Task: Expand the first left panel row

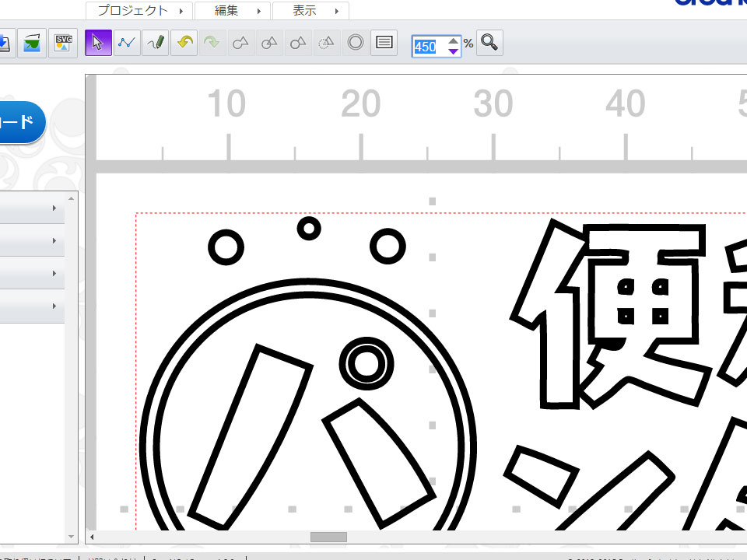Action: (32, 208)
